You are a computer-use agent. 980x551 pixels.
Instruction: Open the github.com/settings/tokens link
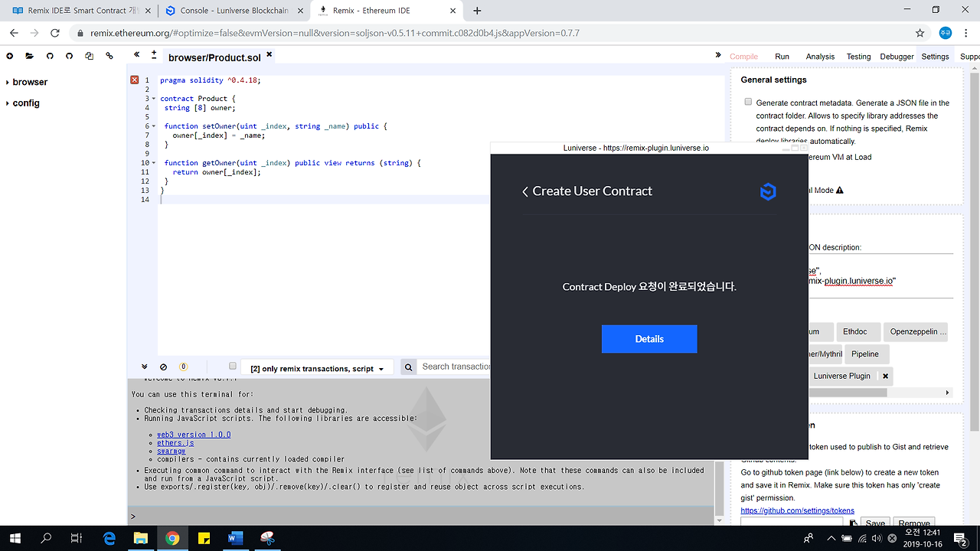coord(798,510)
